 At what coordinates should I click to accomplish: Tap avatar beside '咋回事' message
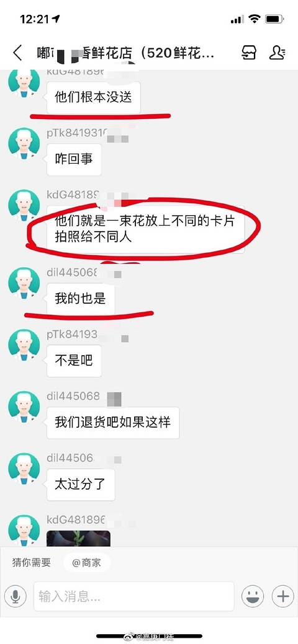pos(24,143)
